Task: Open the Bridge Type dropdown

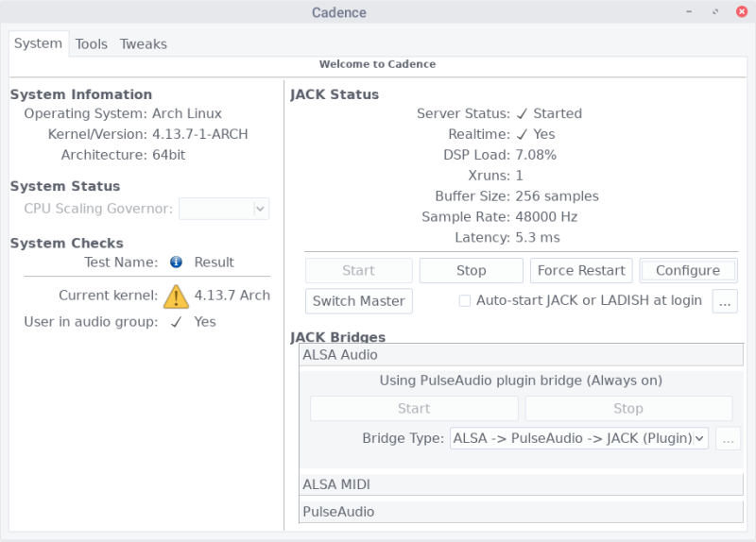Action: [x=579, y=438]
